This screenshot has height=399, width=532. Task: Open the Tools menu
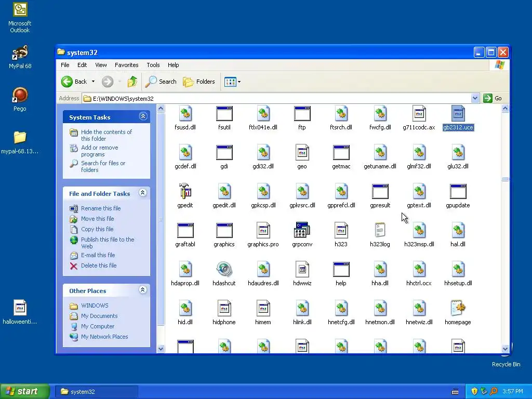coord(153,65)
